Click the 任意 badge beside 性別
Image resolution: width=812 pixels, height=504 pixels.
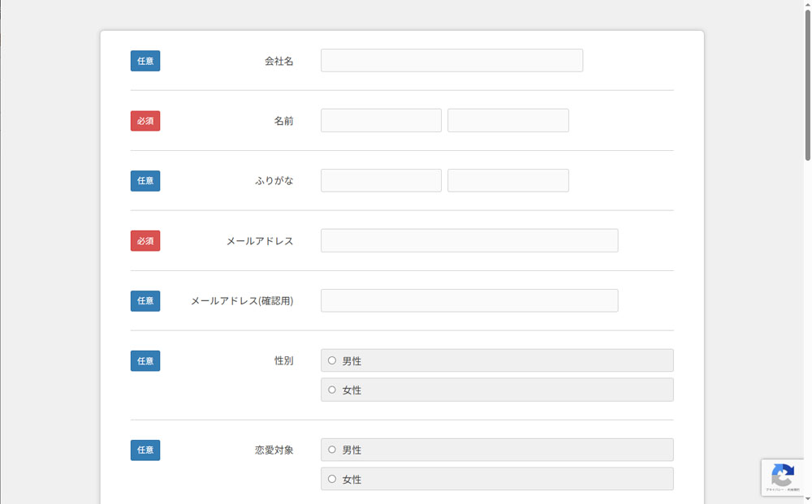[145, 361]
